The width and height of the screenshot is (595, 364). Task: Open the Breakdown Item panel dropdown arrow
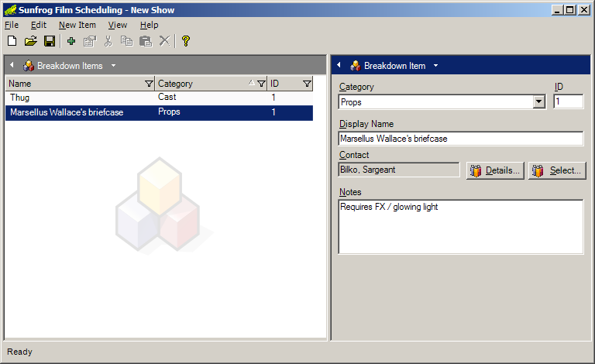[x=435, y=66]
